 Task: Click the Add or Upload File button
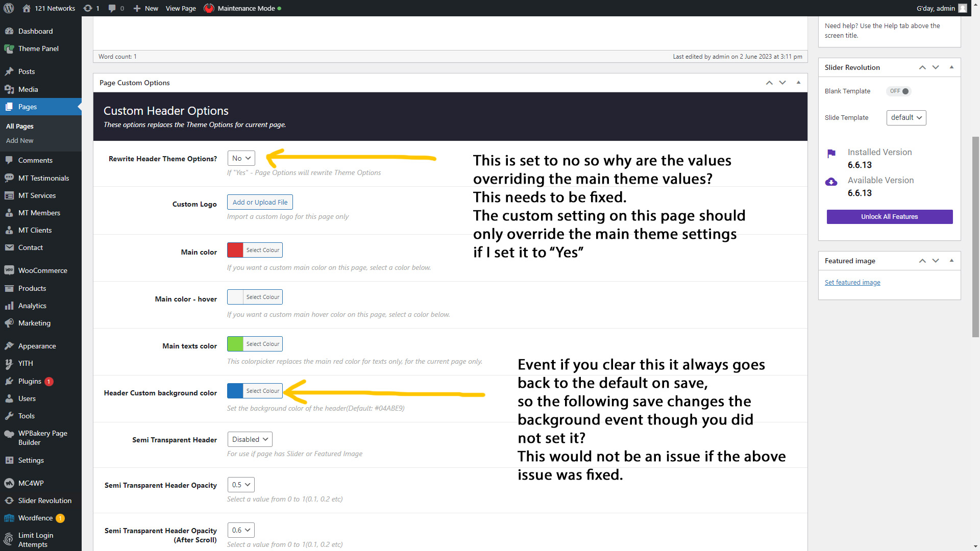[260, 202]
